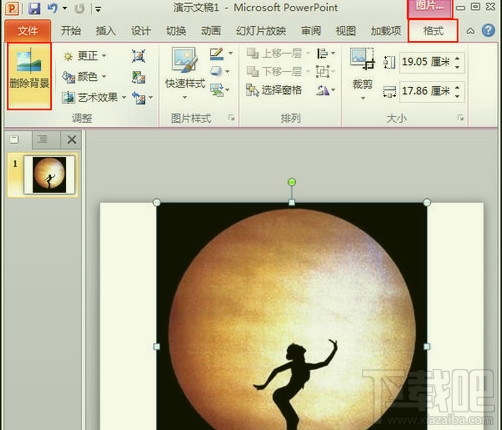Open 快速样式 (Quick Styles) gallery
The height and width of the screenshot is (430, 502).
coord(185,73)
